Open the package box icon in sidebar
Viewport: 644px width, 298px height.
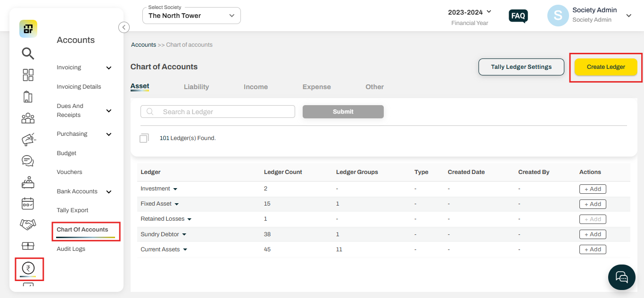pyautogui.click(x=28, y=246)
